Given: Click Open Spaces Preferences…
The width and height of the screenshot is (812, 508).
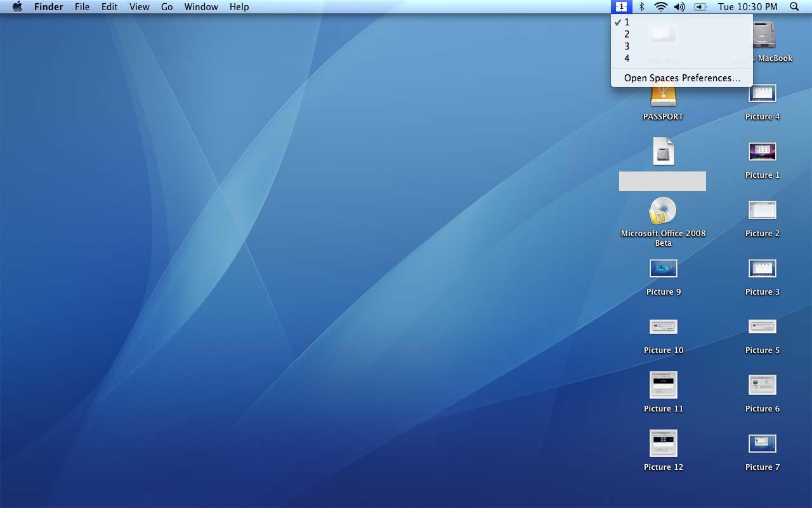Looking at the screenshot, I should click(682, 78).
